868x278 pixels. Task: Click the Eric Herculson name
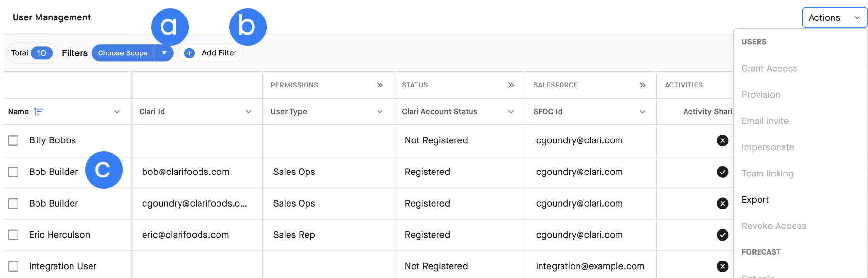[x=59, y=235]
